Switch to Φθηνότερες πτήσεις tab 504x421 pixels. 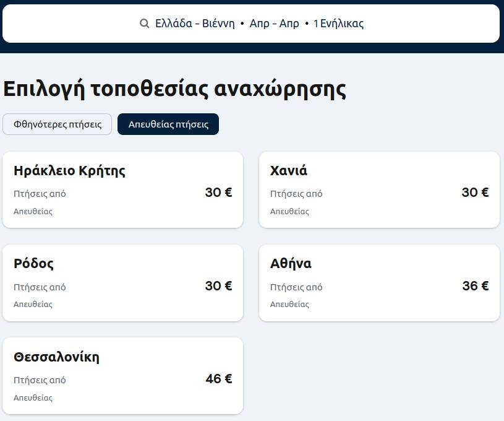tap(58, 124)
